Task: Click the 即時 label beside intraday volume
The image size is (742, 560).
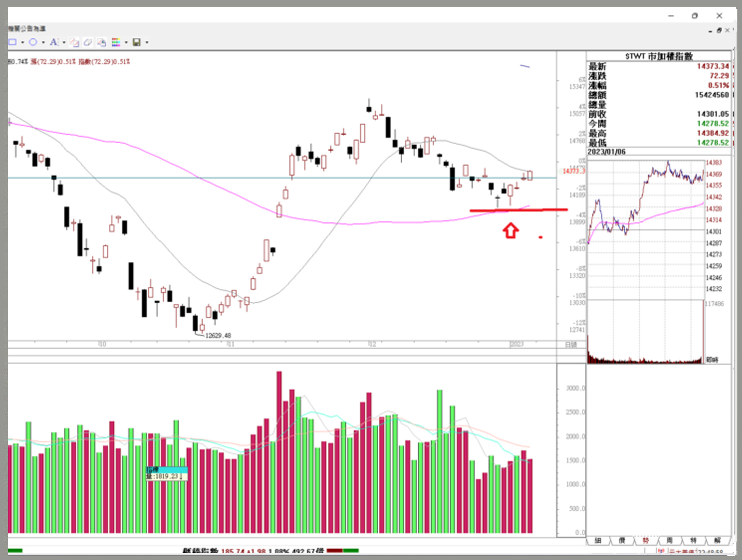Action: 712,360
